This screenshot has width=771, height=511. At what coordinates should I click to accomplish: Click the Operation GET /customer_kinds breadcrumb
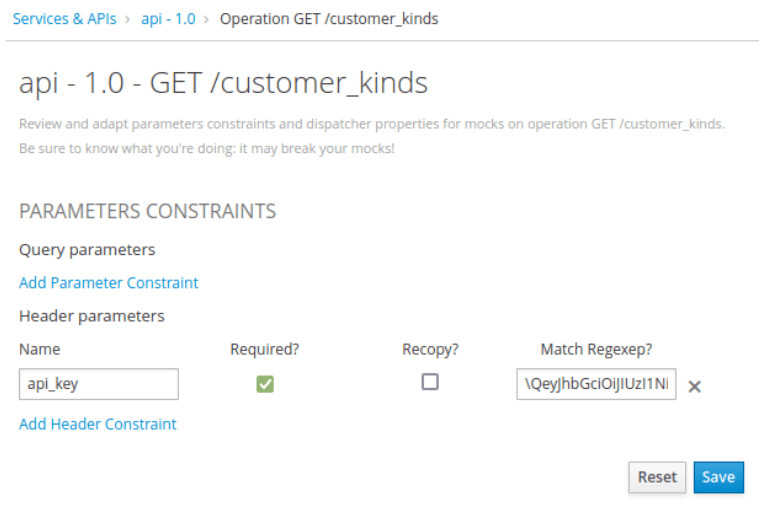coord(328,19)
